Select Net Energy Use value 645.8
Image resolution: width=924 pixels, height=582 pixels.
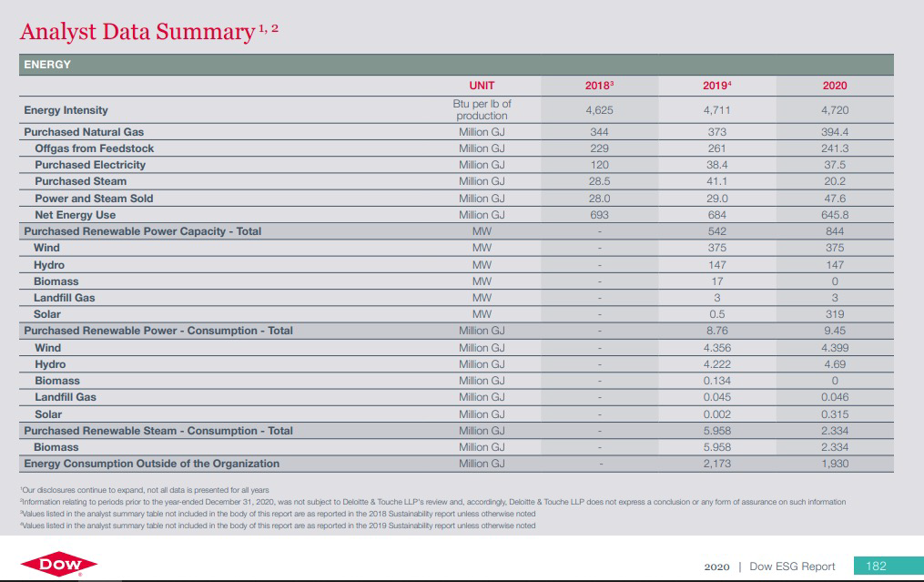pyautogui.click(x=835, y=215)
